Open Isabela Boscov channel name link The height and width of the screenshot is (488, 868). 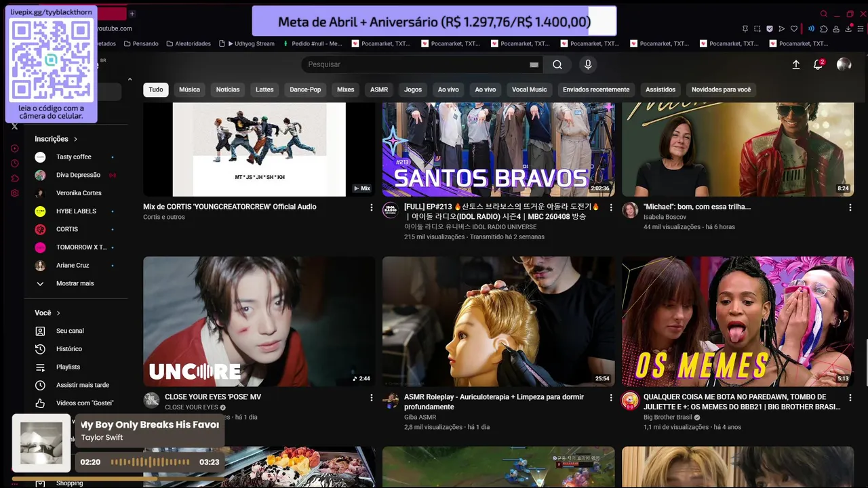click(x=665, y=217)
